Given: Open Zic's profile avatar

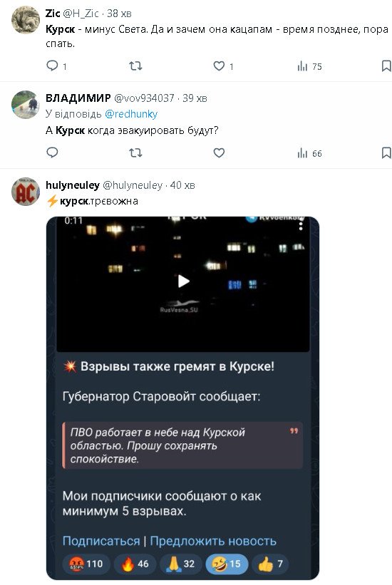Looking at the screenshot, I should click(x=26, y=19).
